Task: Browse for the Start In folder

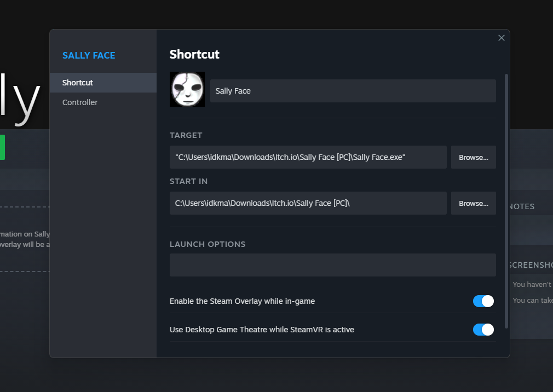Action: pyautogui.click(x=473, y=203)
